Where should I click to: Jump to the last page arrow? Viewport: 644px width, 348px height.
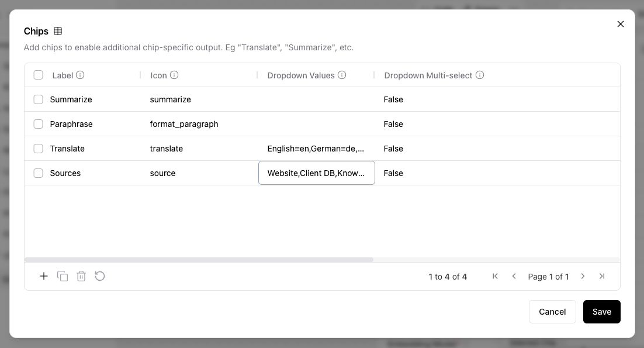602,276
